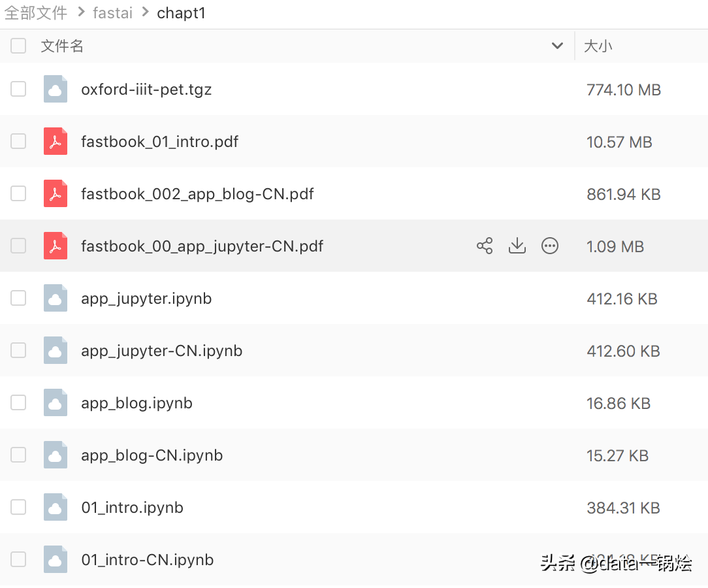Screen dimensions: 708x588
Task: Click the PDF icon of fastbook_002_app_blog-CN.pdf
Action: click(56, 194)
